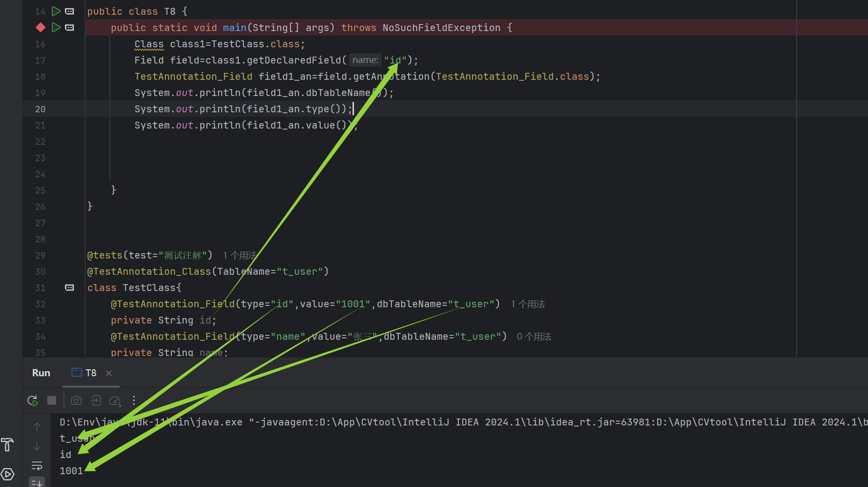
Task: Click line number 17 in gutter
Action: [40, 60]
